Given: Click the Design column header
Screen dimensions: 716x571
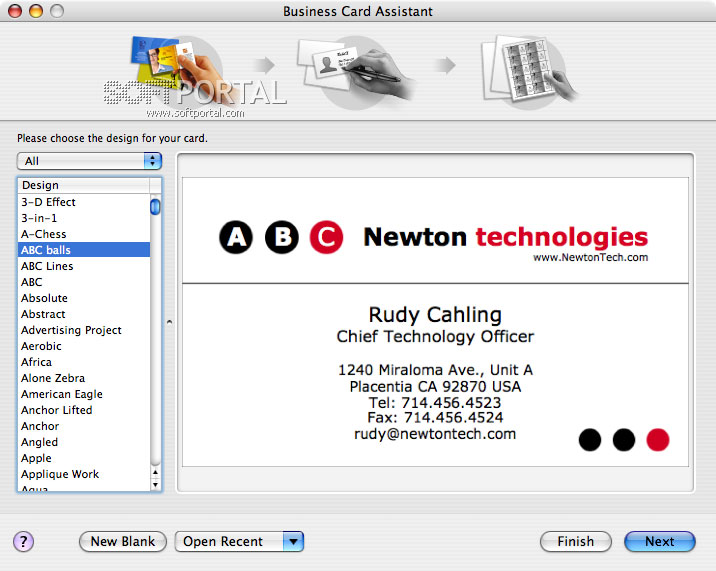Looking at the screenshot, I should point(84,185).
